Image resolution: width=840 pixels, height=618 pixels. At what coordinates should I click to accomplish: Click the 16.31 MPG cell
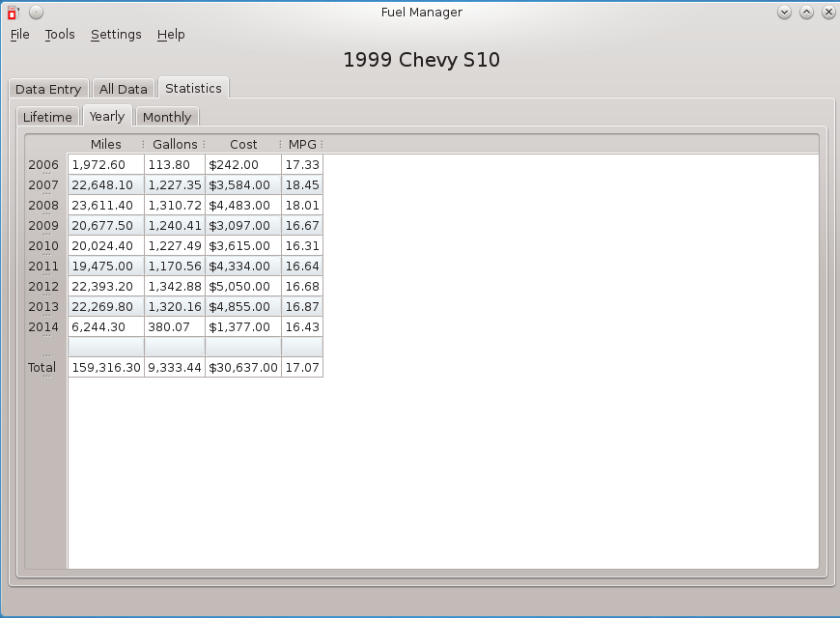[x=302, y=246]
